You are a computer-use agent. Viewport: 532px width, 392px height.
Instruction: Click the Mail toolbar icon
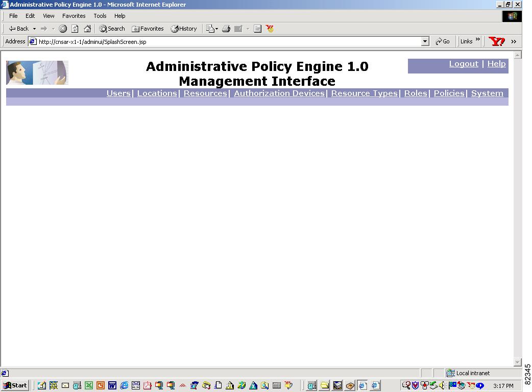point(211,29)
